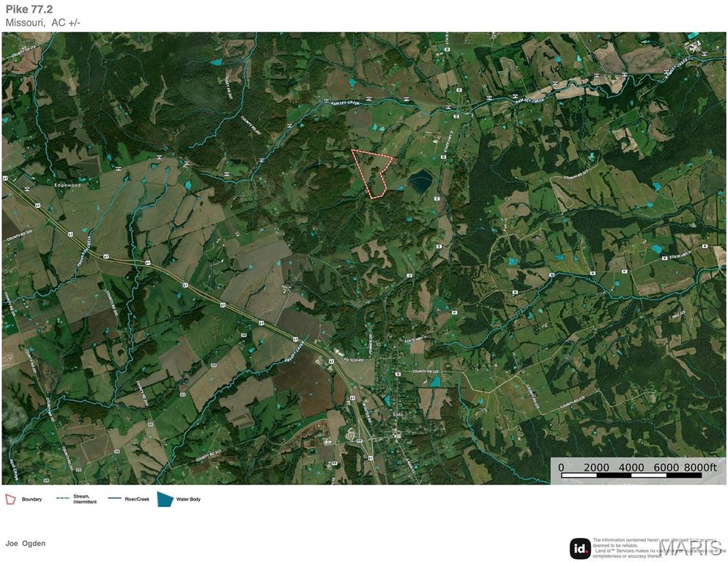Click the Land id disclaimer text
This screenshot has width=728, height=562.
click(x=645, y=548)
